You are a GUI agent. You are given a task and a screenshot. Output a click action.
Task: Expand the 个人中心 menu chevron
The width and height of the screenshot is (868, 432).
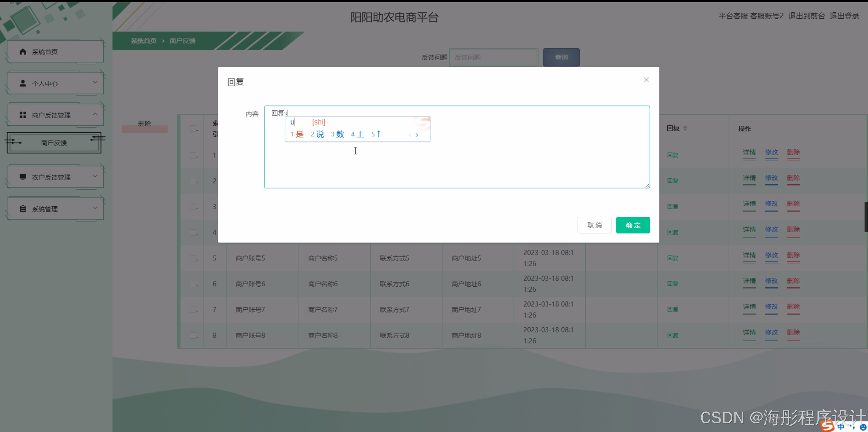coord(95,82)
